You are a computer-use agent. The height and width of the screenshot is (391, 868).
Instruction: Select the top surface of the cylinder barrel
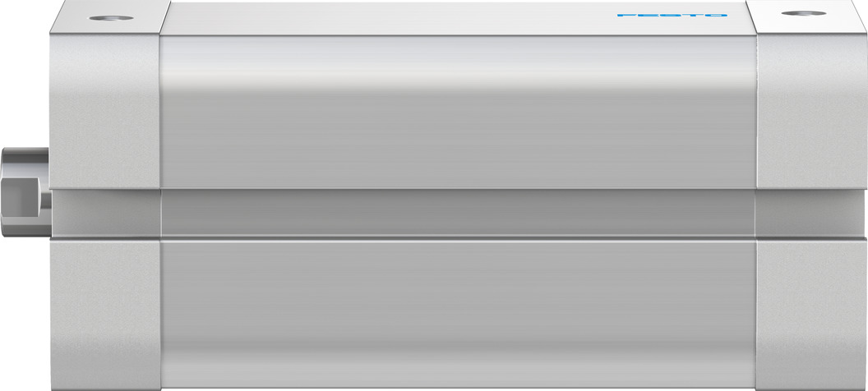click(459, 18)
